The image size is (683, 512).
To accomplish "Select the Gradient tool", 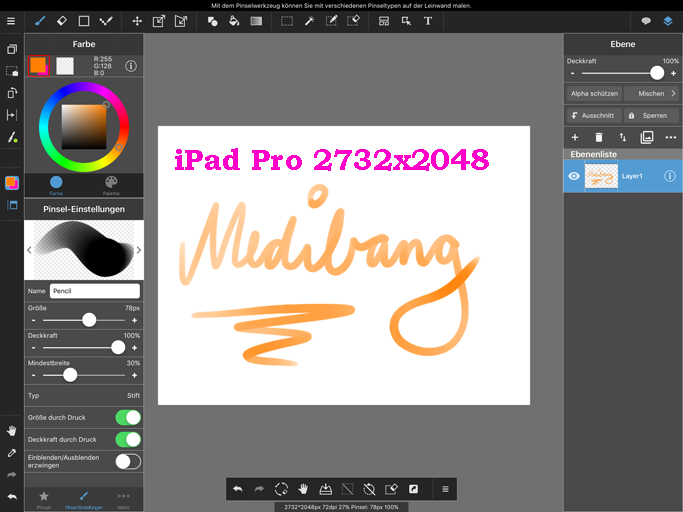I will click(256, 21).
